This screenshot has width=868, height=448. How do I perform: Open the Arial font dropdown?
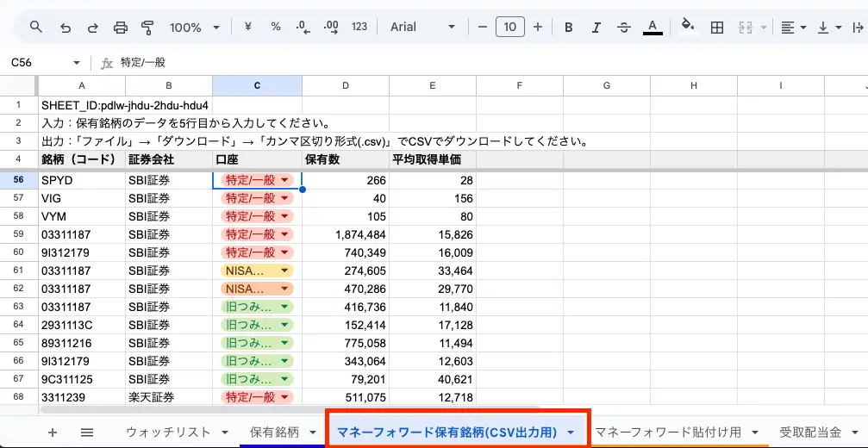[422, 27]
